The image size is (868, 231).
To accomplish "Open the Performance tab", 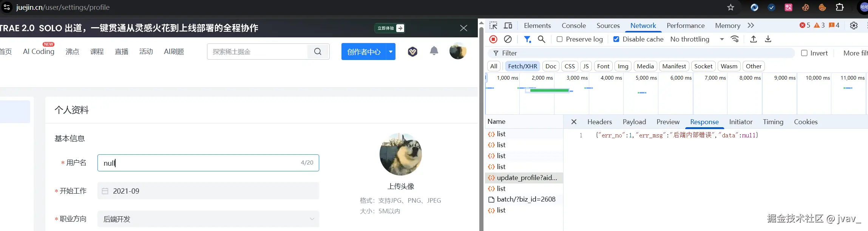I will coord(686,26).
